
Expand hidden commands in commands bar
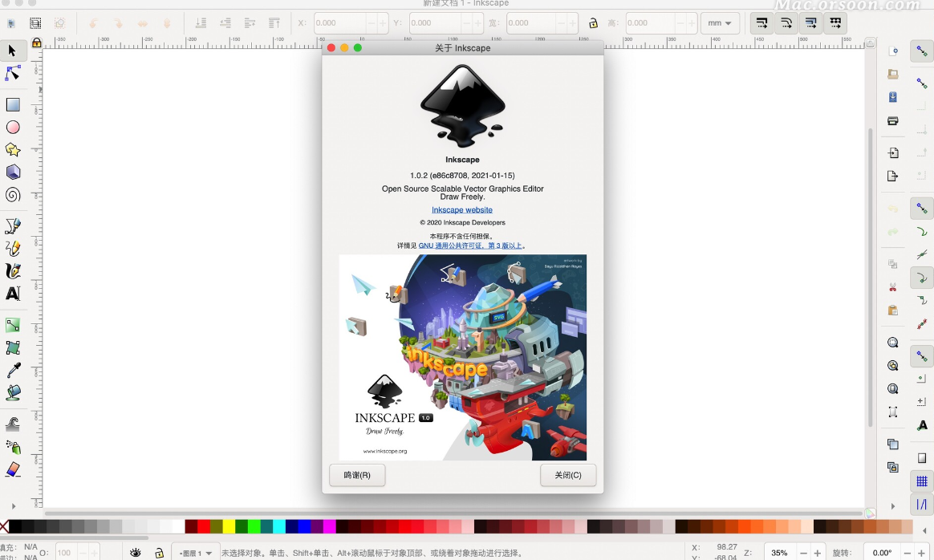pyautogui.click(x=892, y=506)
